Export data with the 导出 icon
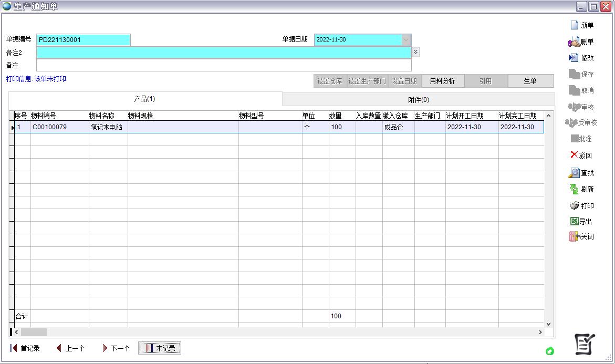 [x=574, y=222]
